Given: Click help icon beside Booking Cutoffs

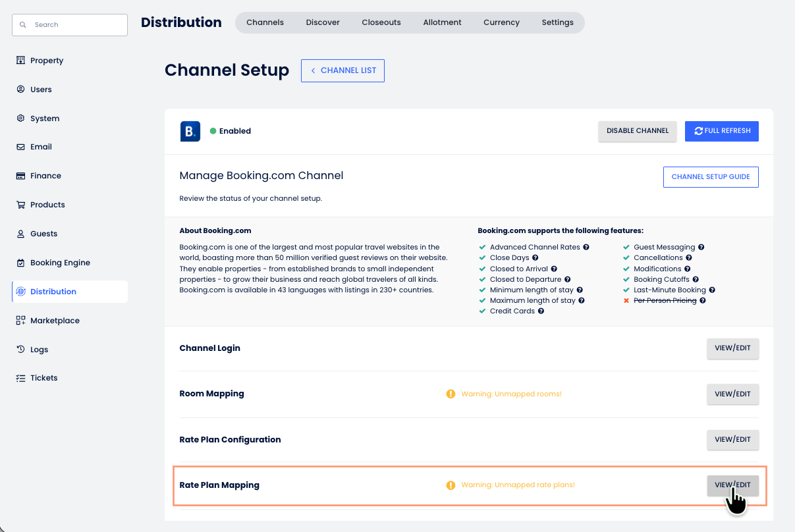Looking at the screenshot, I should [x=696, y=279].
